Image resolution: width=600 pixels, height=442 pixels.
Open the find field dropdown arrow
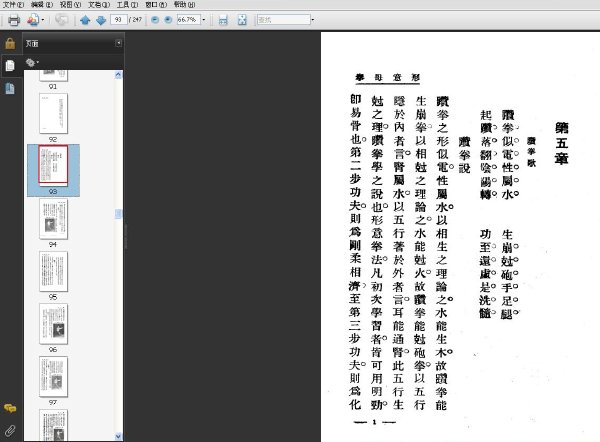313,20
